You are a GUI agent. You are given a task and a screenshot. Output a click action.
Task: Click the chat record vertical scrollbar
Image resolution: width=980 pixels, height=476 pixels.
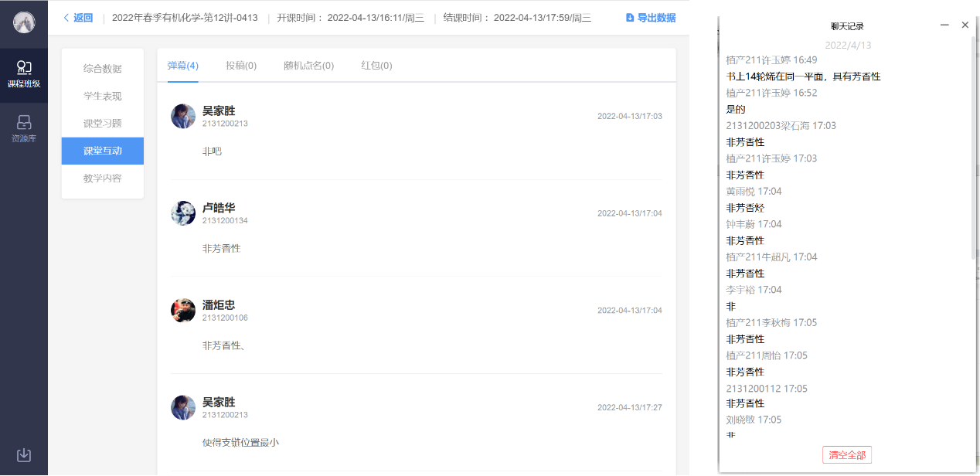pyautogui.click(x=973, y=155)
